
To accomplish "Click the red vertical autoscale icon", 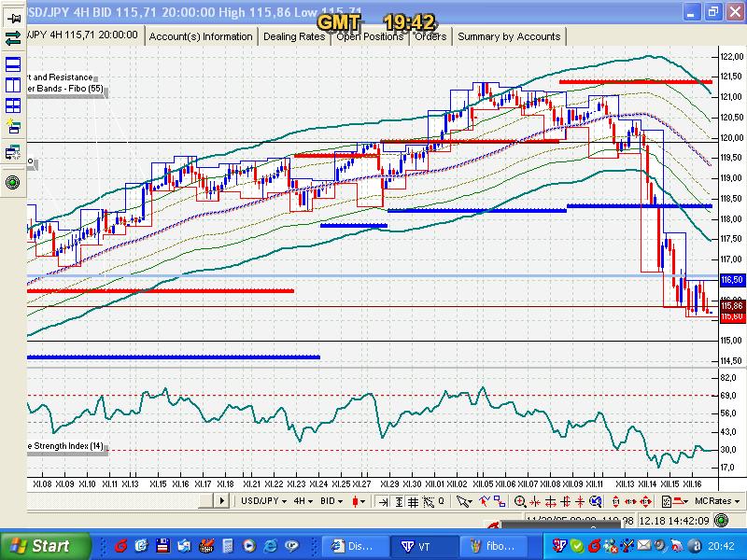I will pyautogui.click(x=614, y=501).
